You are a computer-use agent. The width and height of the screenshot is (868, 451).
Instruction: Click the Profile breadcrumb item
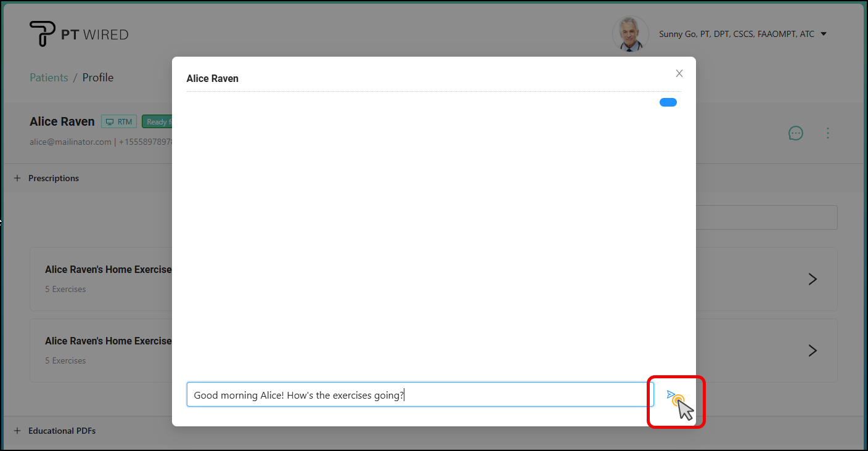tap(98, 78)
